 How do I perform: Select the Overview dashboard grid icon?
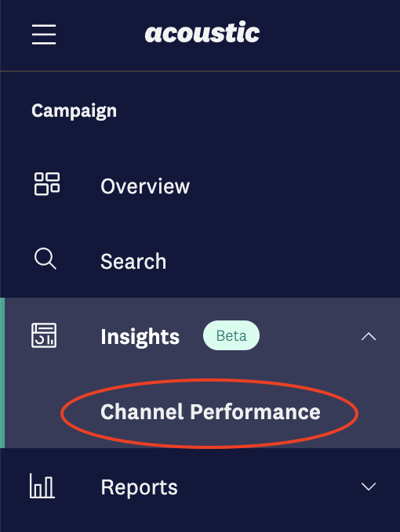[47, 184]
